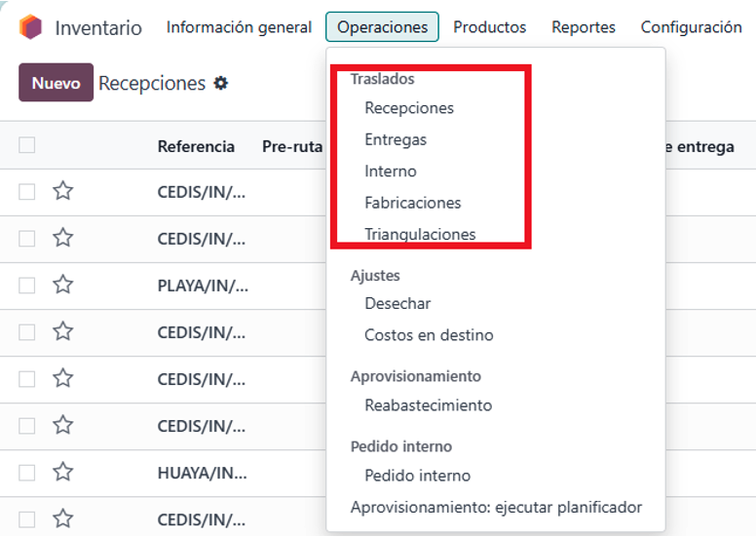Mark the PLAYA/IN row as favorite
This screenshot has width=756, height=537.
coord(63,285)
